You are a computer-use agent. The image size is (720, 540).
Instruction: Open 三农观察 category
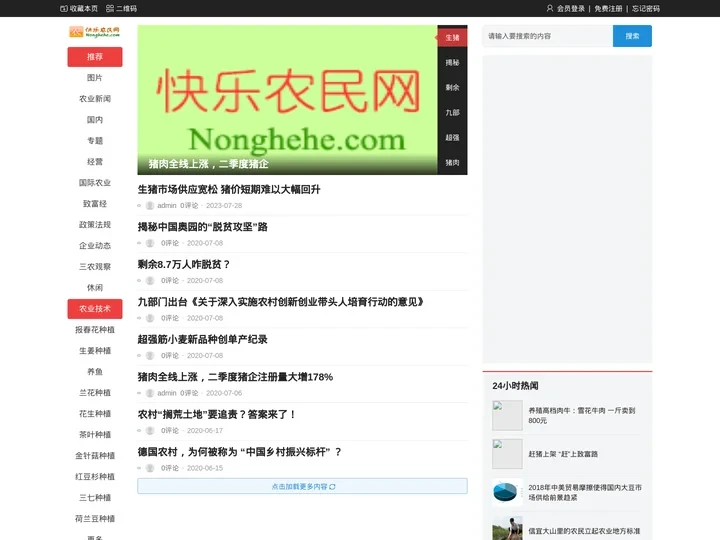click(95, 267)
